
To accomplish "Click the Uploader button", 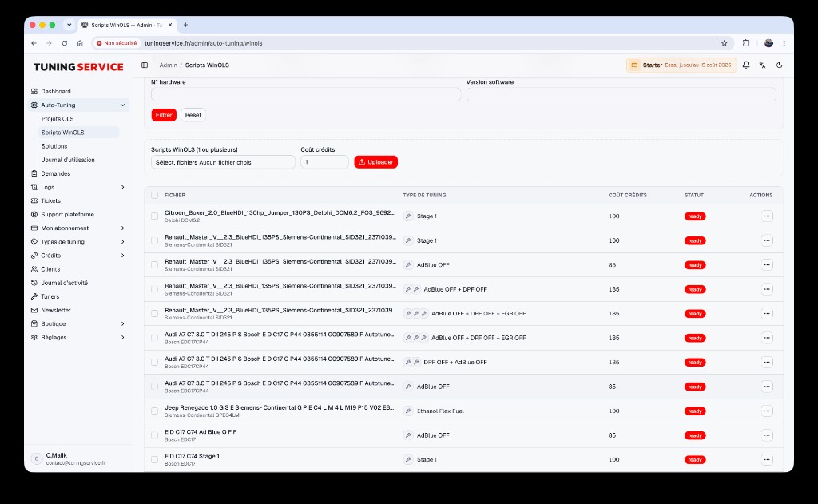I will point(375,161).
